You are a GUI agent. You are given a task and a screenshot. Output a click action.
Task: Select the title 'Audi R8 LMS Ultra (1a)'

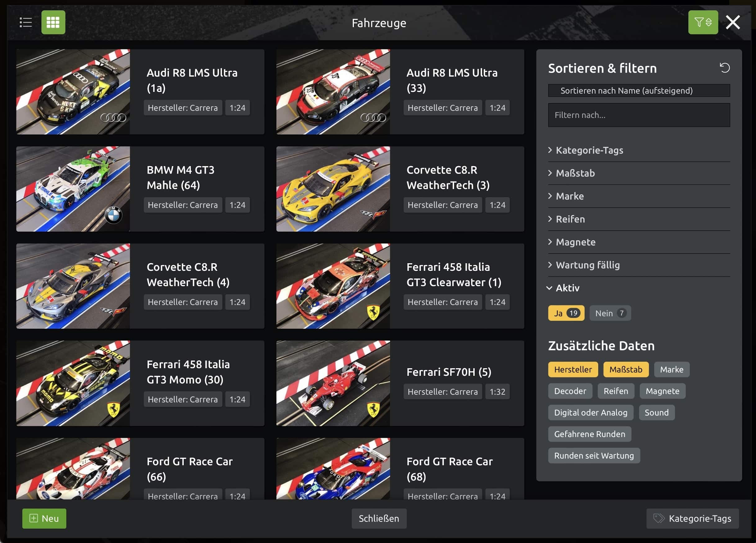click(192, 80)
